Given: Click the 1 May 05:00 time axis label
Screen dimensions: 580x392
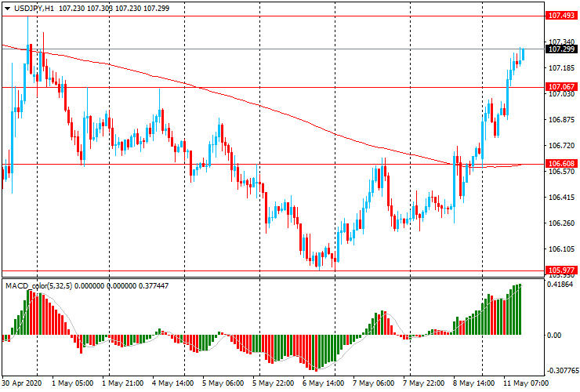Looking at the screenshot, I should 72,383.
